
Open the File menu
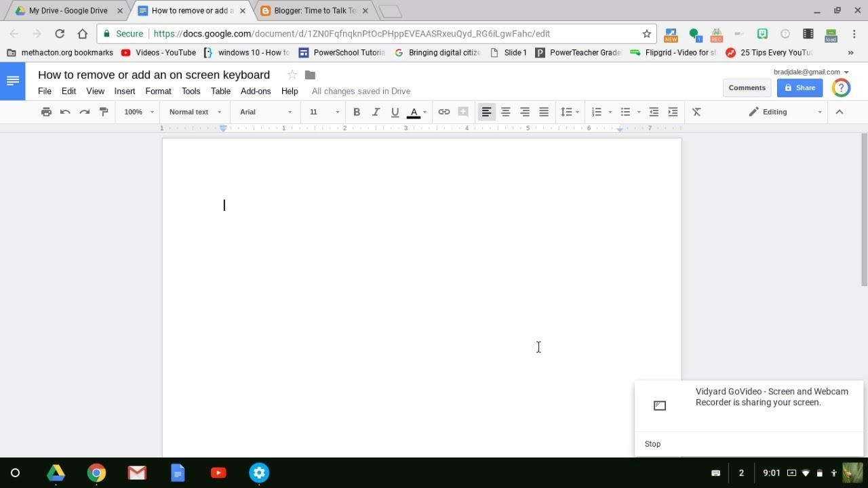(45, 91)
